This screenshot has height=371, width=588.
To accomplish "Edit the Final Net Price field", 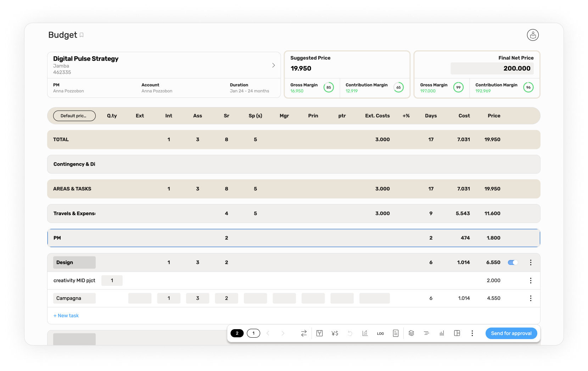I will (x=492, y=68).
